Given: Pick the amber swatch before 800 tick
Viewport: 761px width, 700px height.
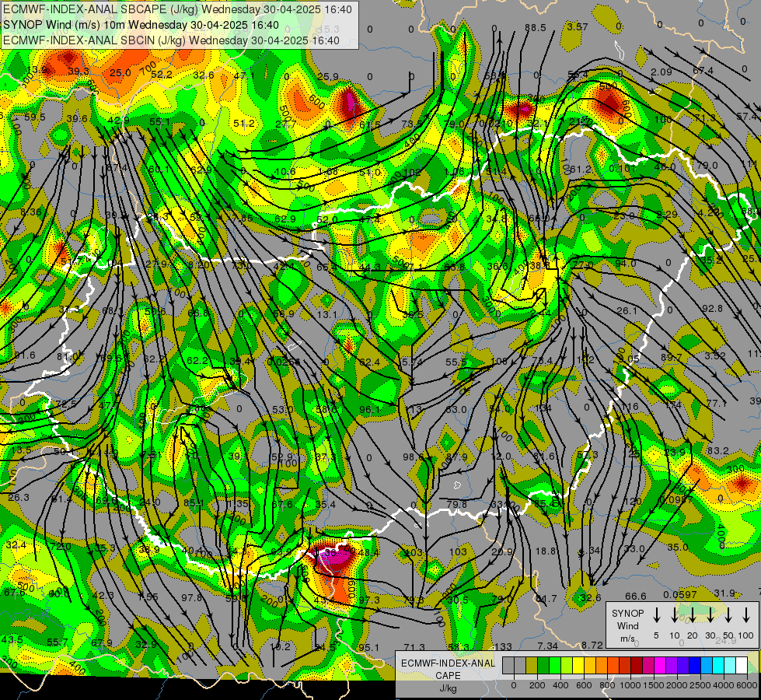Looking at the screenshot, I should 602,665.
